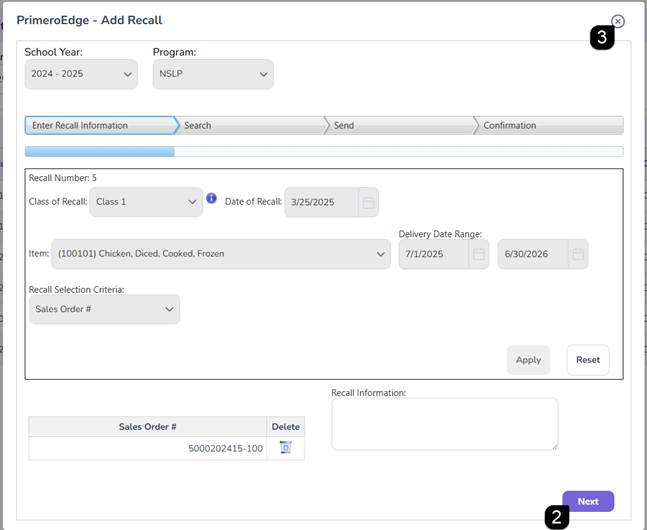Click the Date of Recall field 3/25/2025
Viewport: 647px width, 530px height.
coord(321,202)
